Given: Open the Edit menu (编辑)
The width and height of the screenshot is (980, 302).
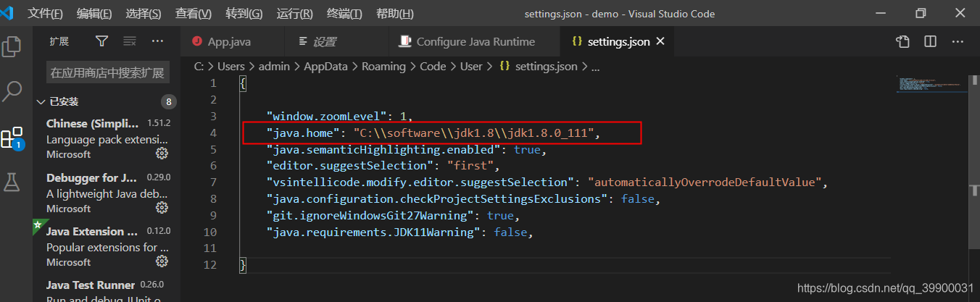Looking at the screenshot, I should click(94, 14).
